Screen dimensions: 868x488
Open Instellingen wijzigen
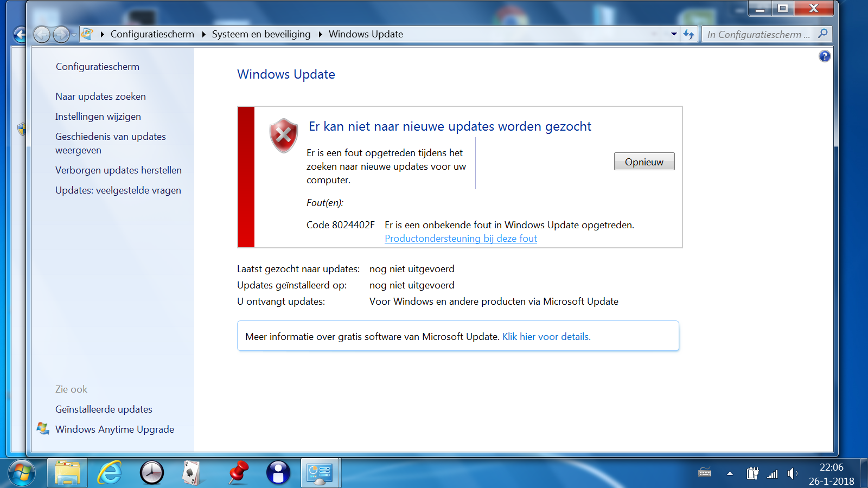coord(98,117)
